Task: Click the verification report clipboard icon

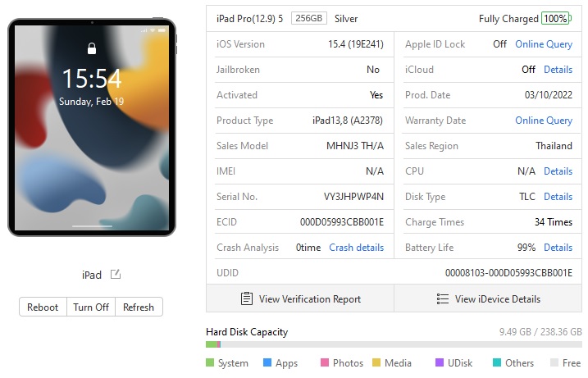Action: tap(246, 298)
